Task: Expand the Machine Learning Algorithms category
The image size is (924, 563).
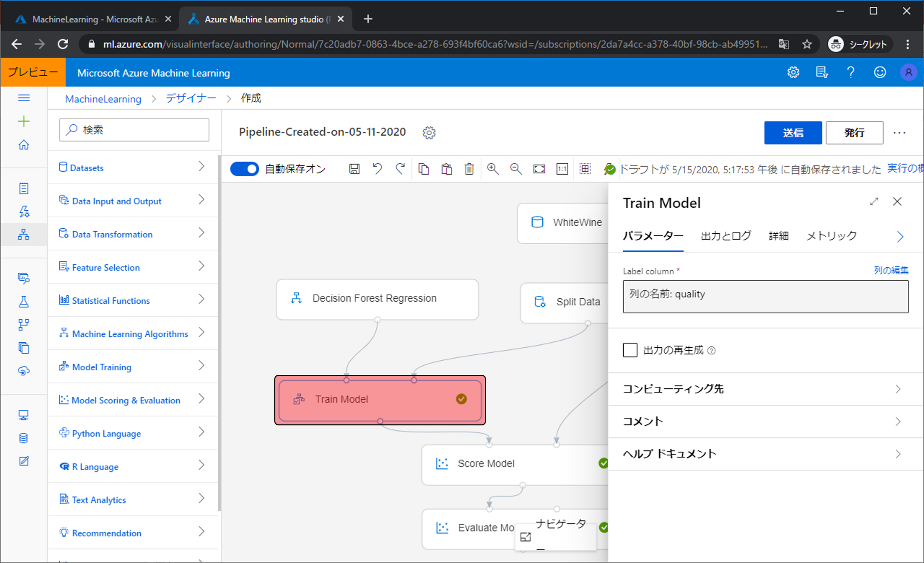Action: (x=133, y=333)
